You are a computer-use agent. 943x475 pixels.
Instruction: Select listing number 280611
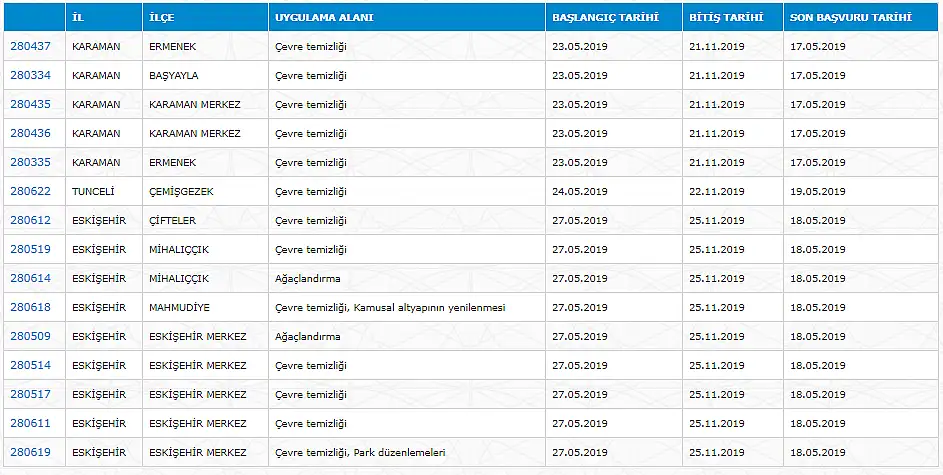[30, 423]
